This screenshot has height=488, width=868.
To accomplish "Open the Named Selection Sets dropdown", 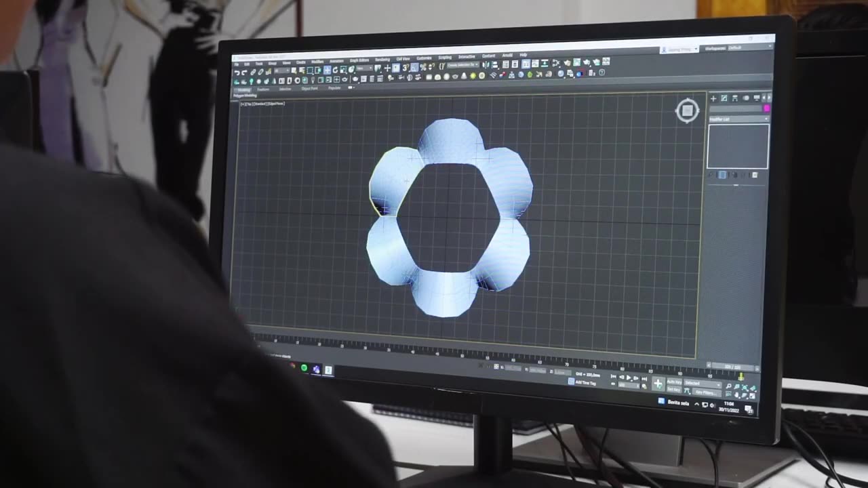I will coord(463,65).
